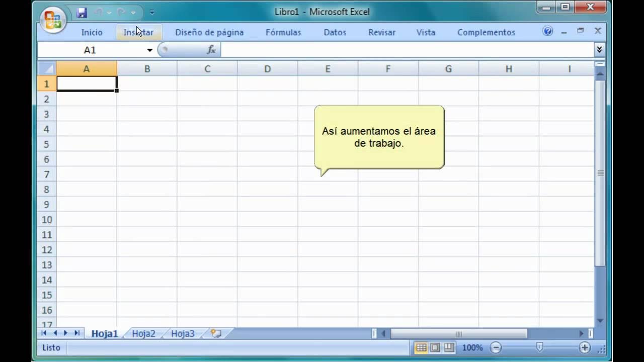Click the vertical scrollbar thumb
The height and width of the screenshot is (362, 644).
[x=600, y=173]
